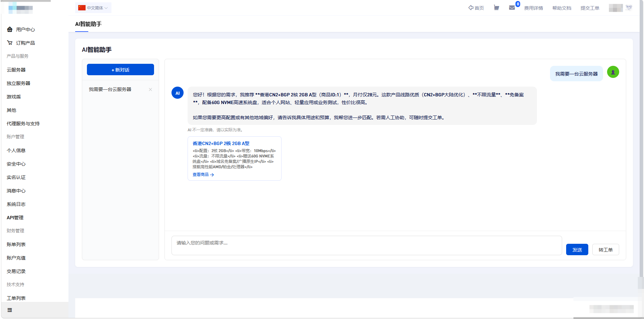Open the mail messages envelope icon

click(512, 8)
